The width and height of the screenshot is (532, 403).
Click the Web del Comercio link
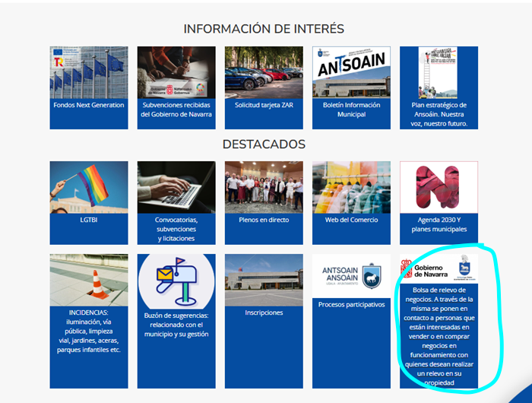pyautogui.click(x=351, y=220)
